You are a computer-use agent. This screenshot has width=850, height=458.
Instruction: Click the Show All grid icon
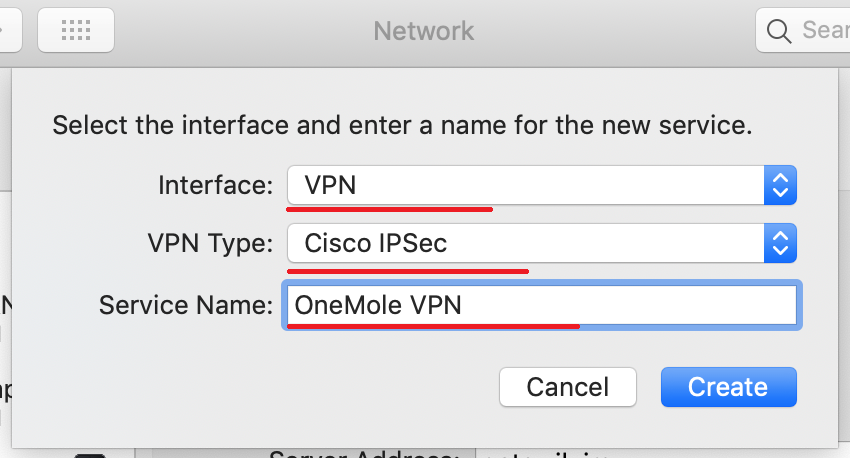pos(76,30)
